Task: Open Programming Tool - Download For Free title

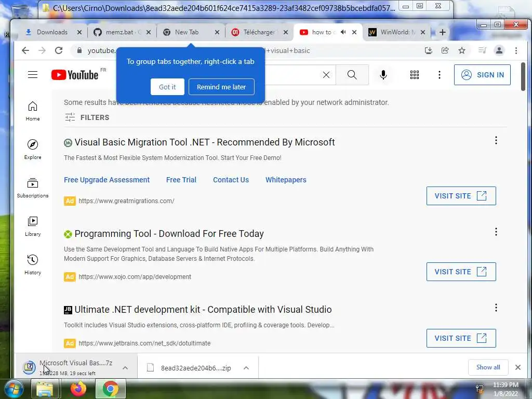Action: (169, 234)
